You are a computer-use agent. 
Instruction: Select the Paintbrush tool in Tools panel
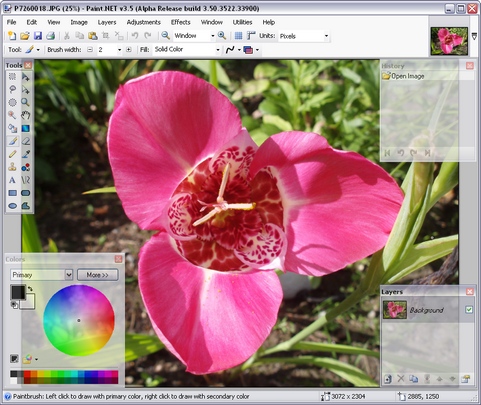[12, 141]
